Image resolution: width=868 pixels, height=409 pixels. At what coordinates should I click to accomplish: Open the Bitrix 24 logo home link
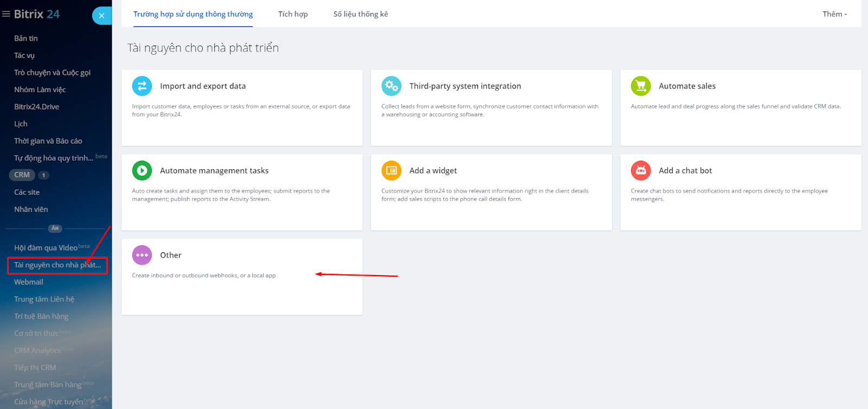click(x=37, y=14)
